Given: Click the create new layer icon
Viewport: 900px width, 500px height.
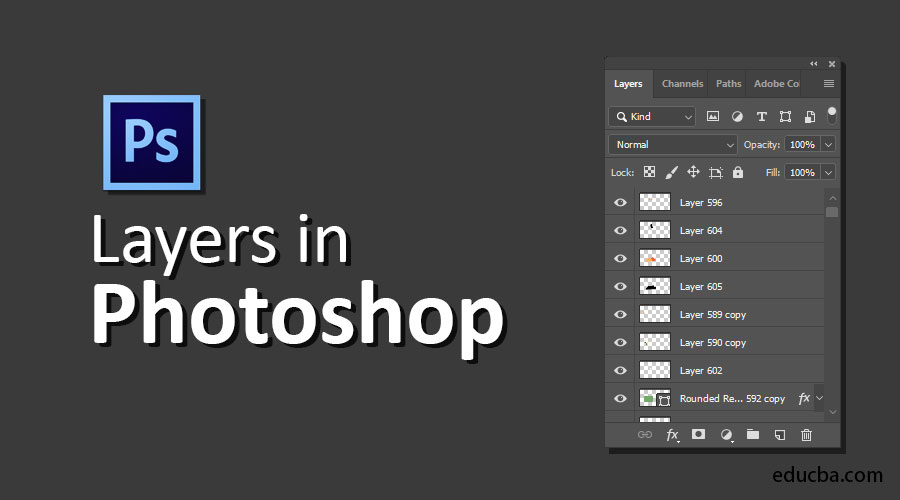Looking at the screenshot, I should [780, 435].
